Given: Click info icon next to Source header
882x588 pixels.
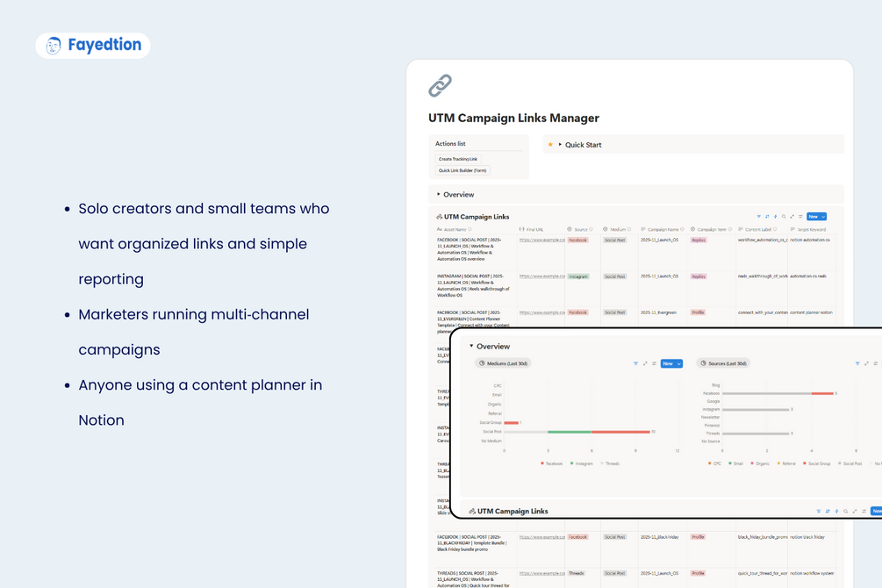Looking at the screenshot, I should point(591,230).
